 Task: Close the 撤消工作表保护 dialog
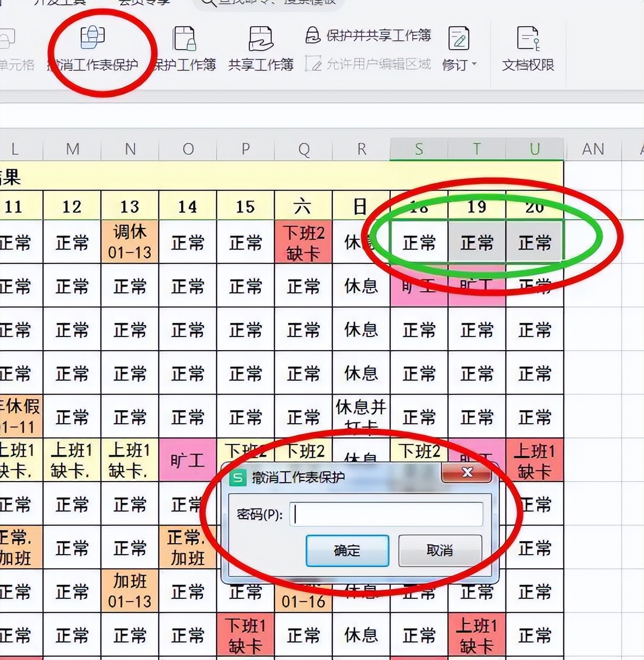pos(467,472)
